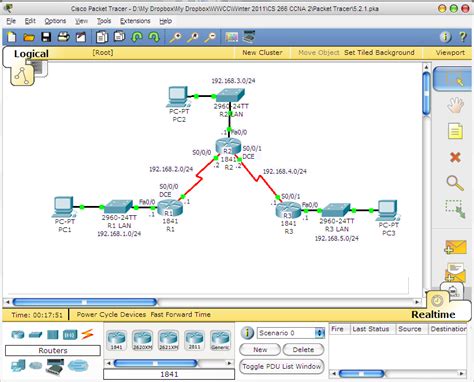474x382 pixels.
Task: Pick the Generic router model
Action: pyautogui.click(x=220, y=340)
